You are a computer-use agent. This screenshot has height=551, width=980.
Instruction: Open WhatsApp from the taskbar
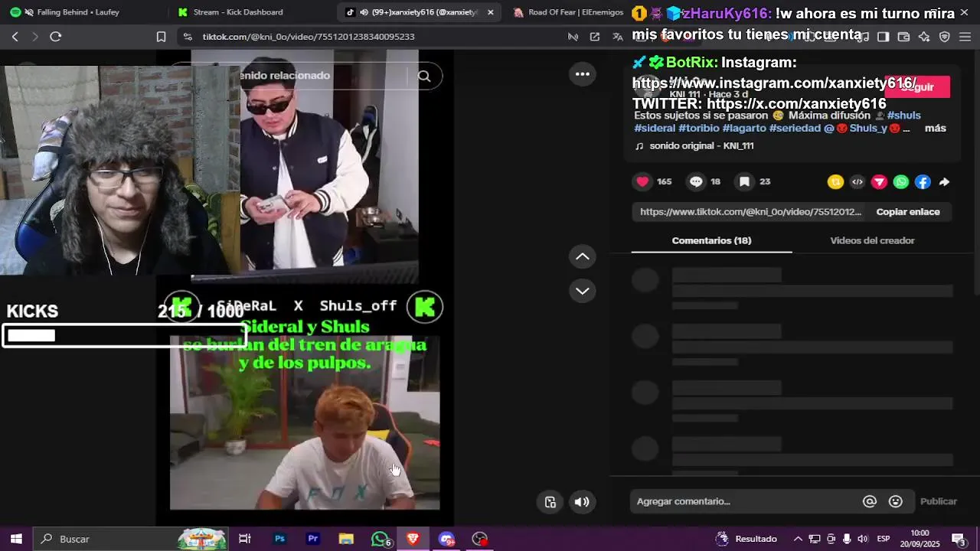coord(380,539)
